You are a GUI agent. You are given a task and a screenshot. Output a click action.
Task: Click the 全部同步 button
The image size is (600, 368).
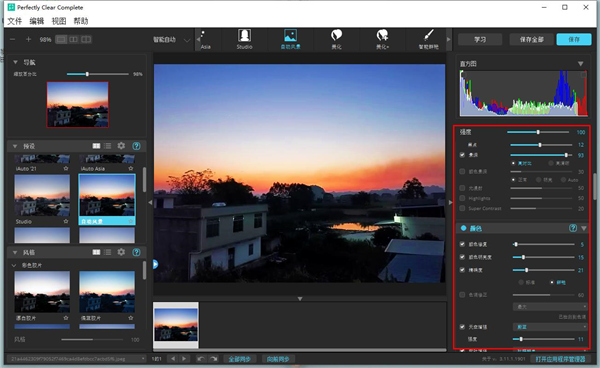(x=240, y=359)
